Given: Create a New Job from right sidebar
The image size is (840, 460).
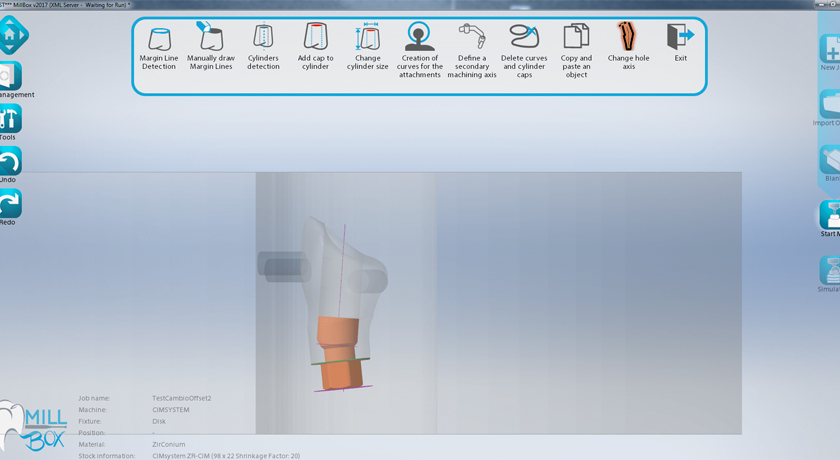Looking at the screenshot, I should [x=830, y=50].
